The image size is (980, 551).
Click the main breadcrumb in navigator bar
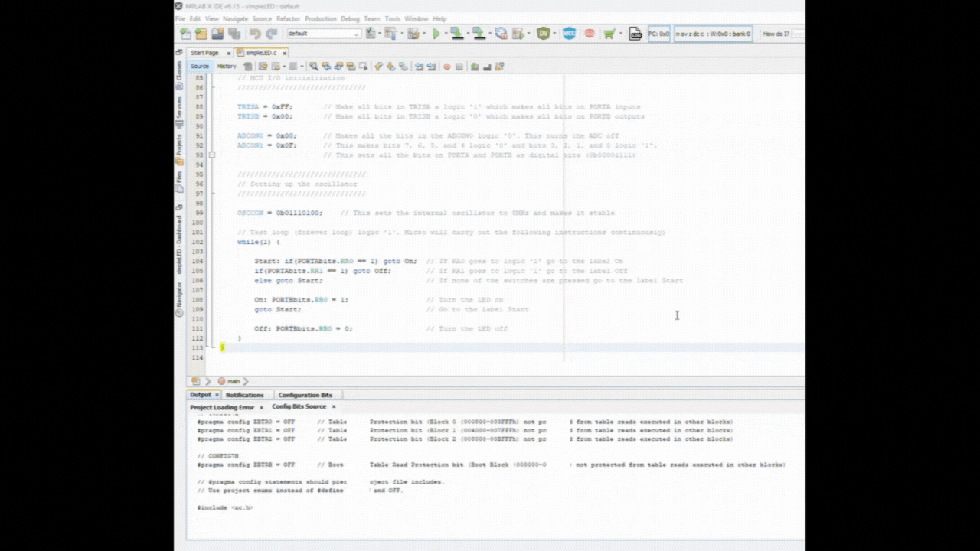(233, 381)
